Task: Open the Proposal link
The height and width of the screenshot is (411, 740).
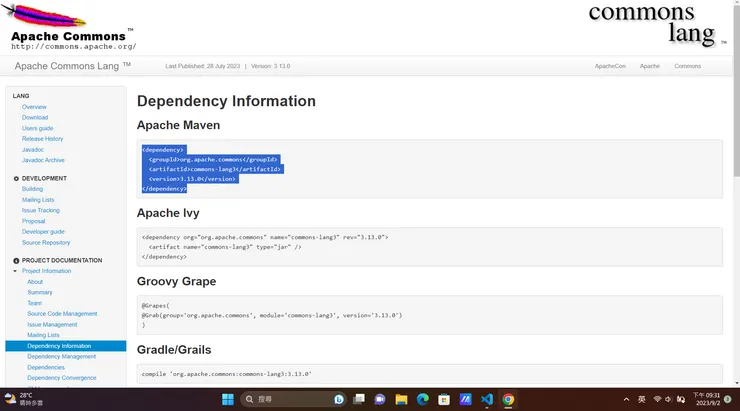Action: (x=34, y=221)
